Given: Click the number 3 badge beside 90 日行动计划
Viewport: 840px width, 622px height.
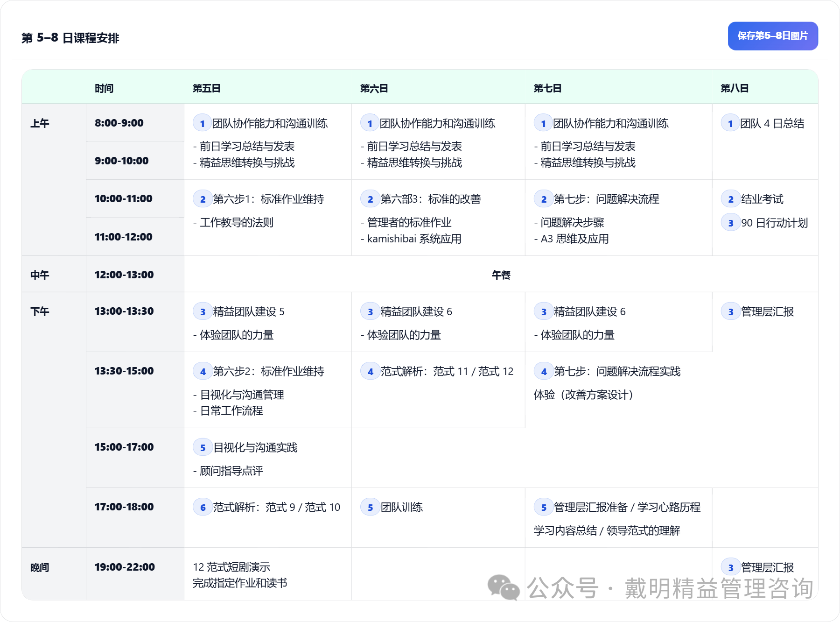Looking at the screenshot, I should click(x=730, y=223).
